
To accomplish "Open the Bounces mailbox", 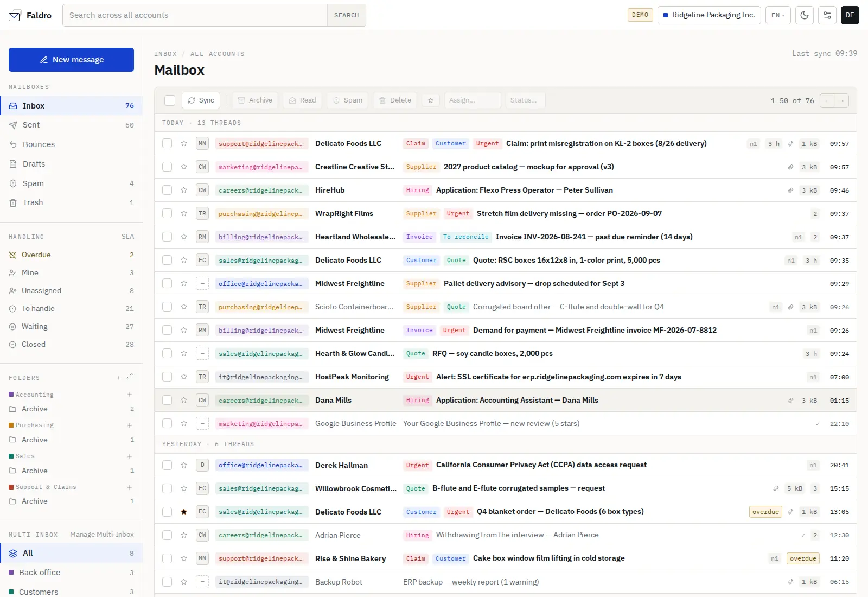I will [71, 144].
